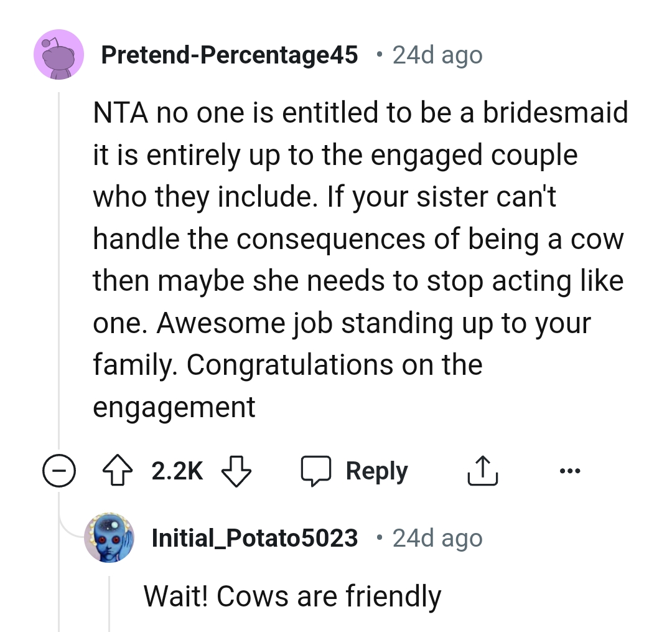Select the 'Wait! Cows are friendly' reply text
This screenshot has height=632, width=672.
pos(292,595)
